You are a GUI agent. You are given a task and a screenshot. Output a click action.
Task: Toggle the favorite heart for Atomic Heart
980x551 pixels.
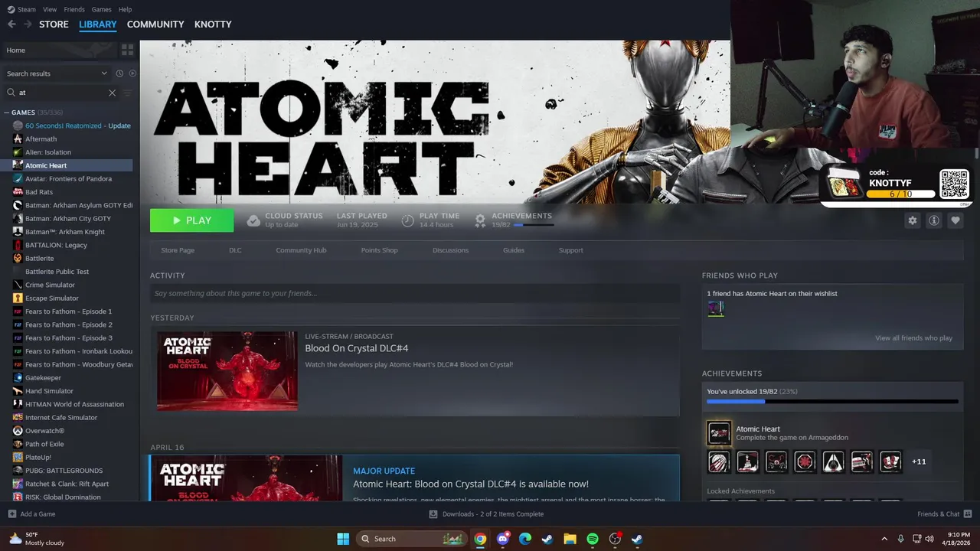click(x=955, y=220)
